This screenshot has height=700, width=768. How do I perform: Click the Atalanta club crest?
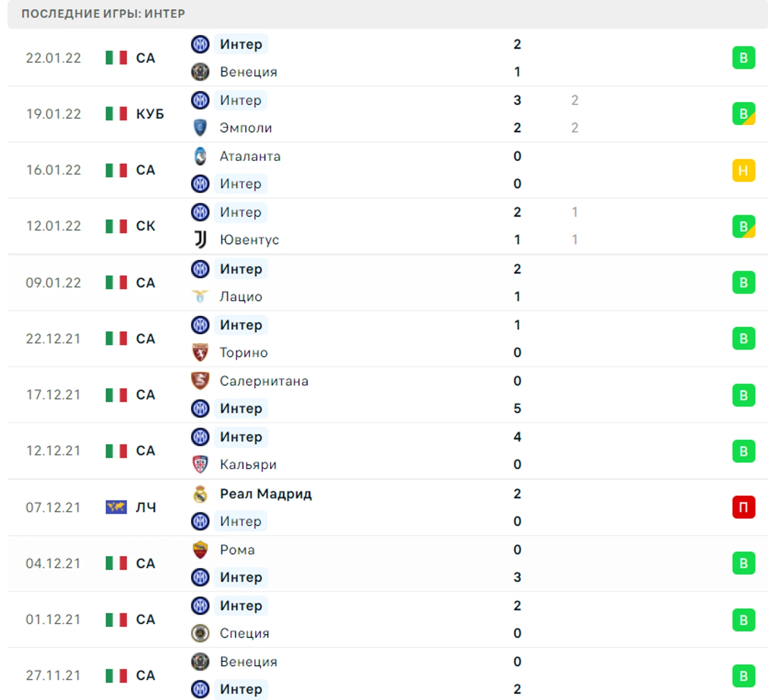(x=200, y=156)
